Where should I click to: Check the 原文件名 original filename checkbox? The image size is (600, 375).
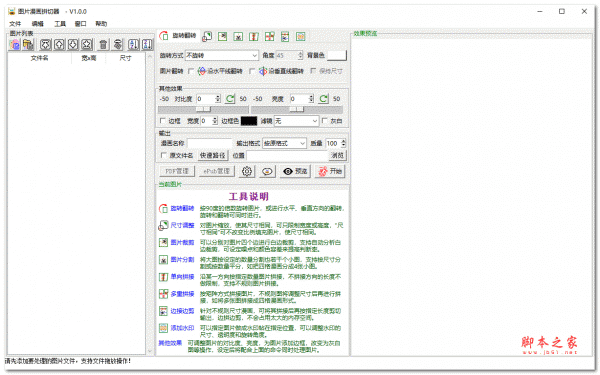[164, 155]
